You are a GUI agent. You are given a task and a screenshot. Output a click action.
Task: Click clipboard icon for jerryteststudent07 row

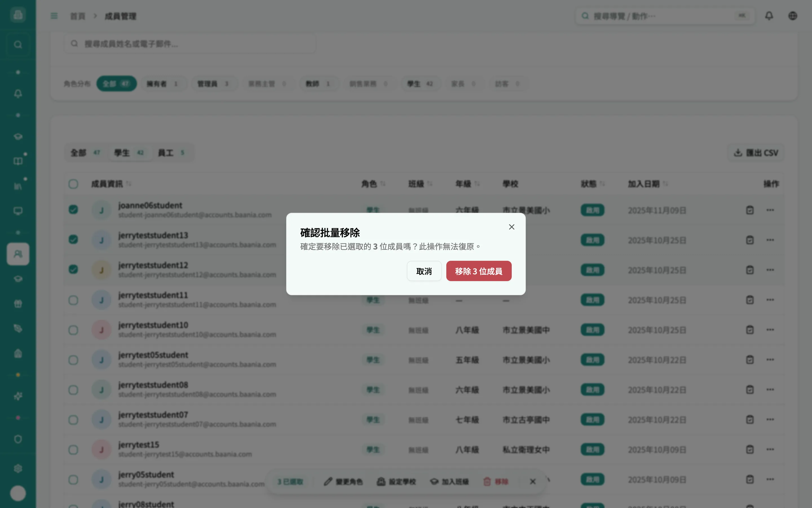750,420
